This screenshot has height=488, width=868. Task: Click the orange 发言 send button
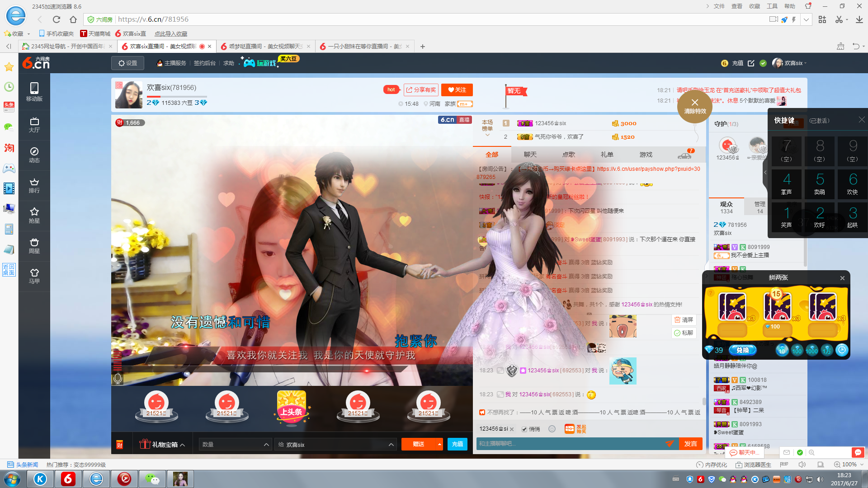coord(690,444)
